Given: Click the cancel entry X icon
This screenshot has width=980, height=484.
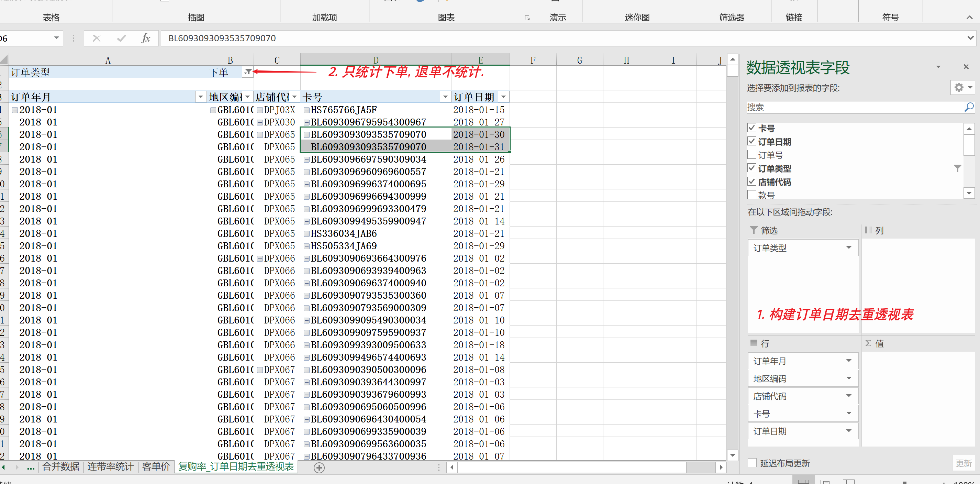Looking at the screenshot, I should 96,38.
